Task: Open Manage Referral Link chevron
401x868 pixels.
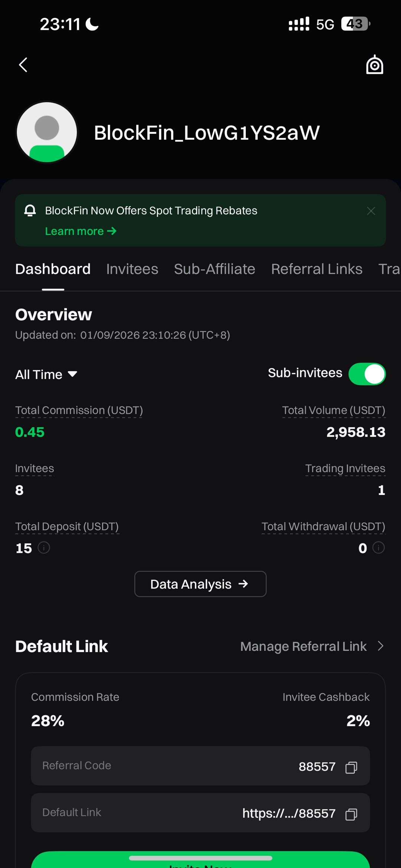Action: [380, 646]
